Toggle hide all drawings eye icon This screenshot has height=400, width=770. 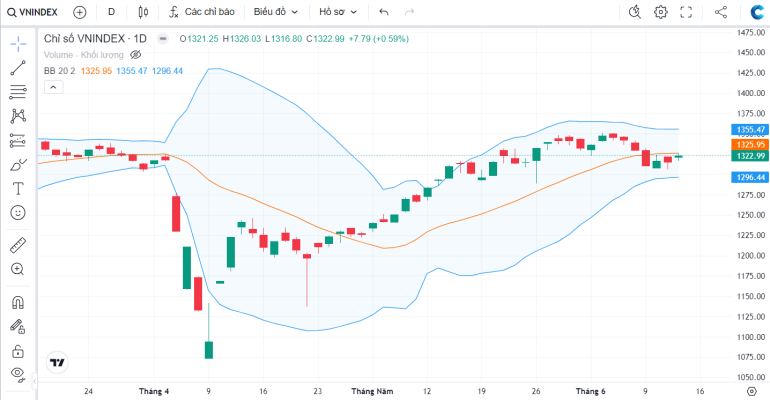click(18, 374)
